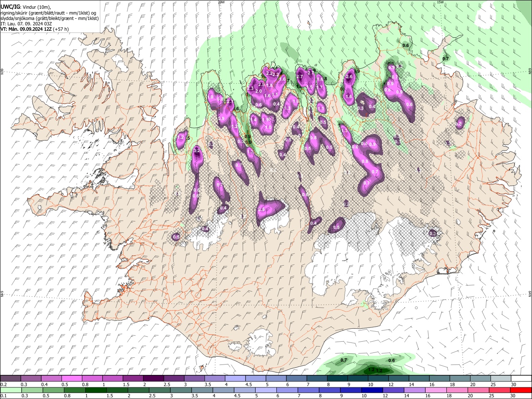Click the 'Vindur (10m)' label

(x=36, y=7)
